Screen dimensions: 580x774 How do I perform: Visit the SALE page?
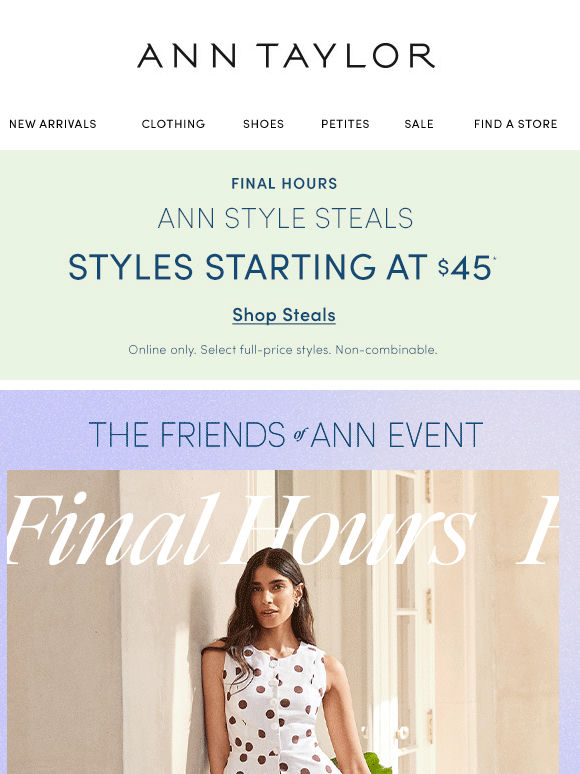coord(419,124)
